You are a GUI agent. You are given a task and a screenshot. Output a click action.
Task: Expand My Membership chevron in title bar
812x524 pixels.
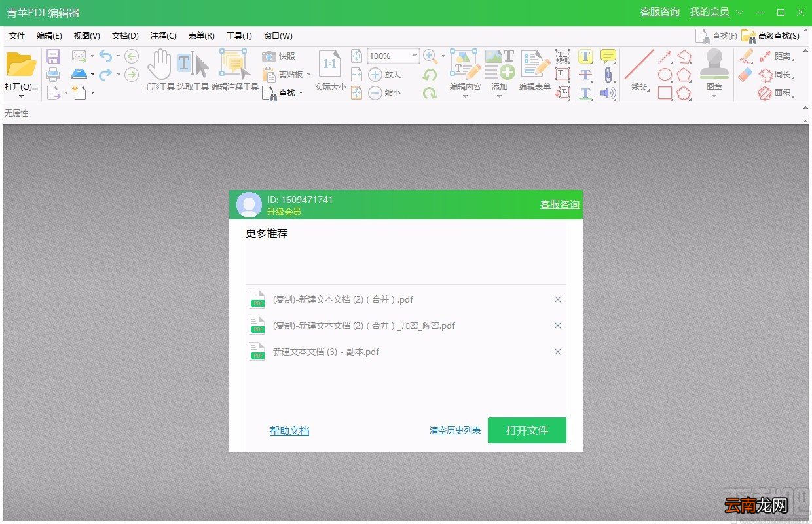[x=740, y=12]
